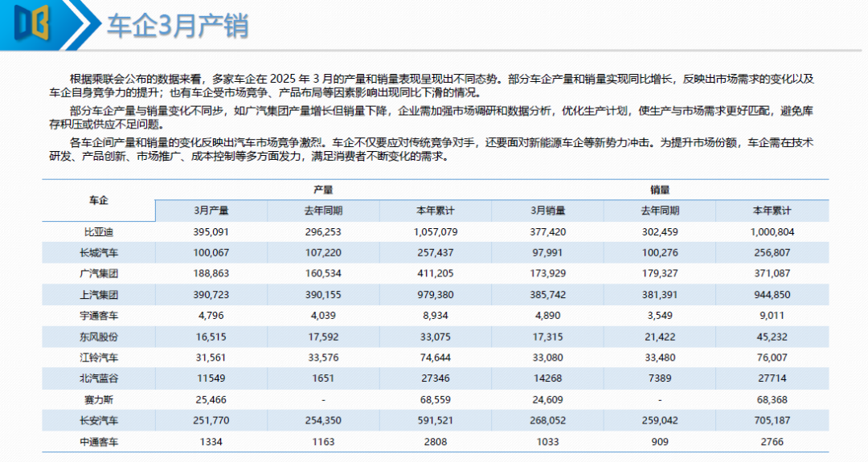
Task: Select 东风股份 row label
Action: point(99,337)
